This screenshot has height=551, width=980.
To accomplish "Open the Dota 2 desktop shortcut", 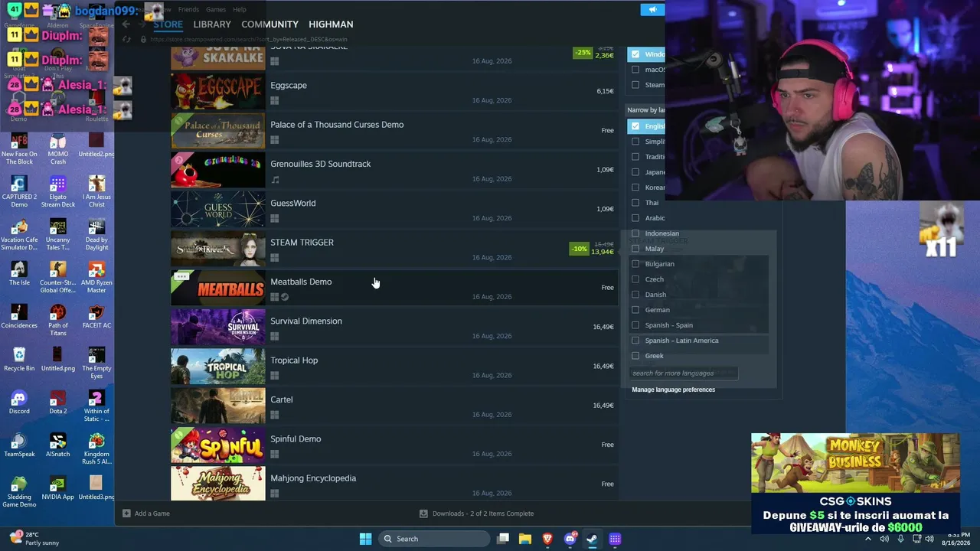I will (58, 403).
